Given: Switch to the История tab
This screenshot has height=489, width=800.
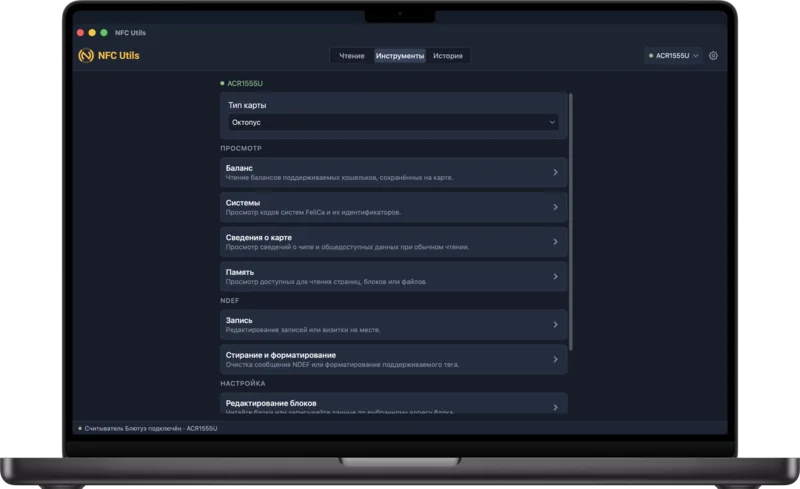Looking at the screenshot, I should tap(447, 56).
